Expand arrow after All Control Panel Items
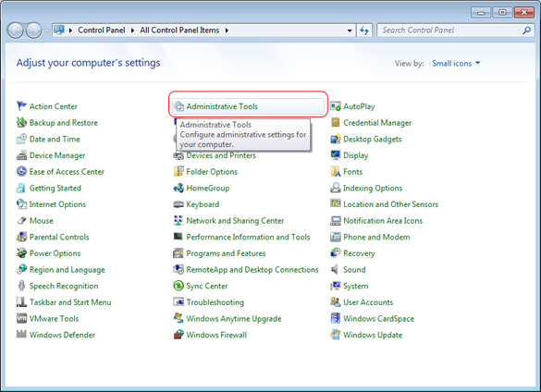The image size is (541, 392). coord(227,31)
